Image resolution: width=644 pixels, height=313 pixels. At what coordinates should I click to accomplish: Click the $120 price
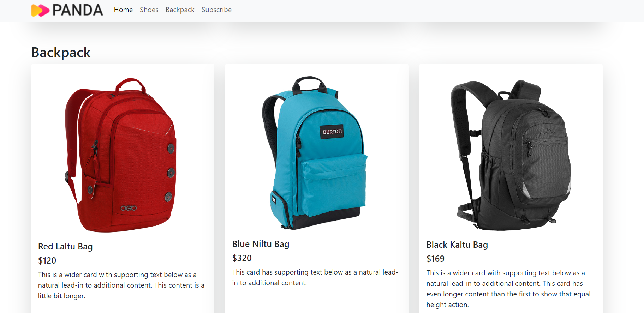click(x=47, y=260)
